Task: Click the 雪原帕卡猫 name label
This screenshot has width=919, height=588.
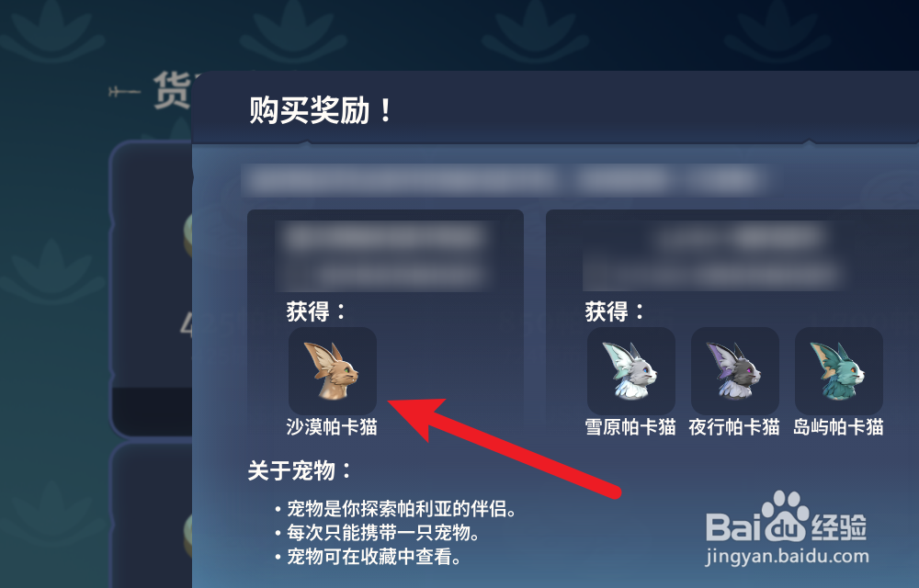Action: coord(630,427)
